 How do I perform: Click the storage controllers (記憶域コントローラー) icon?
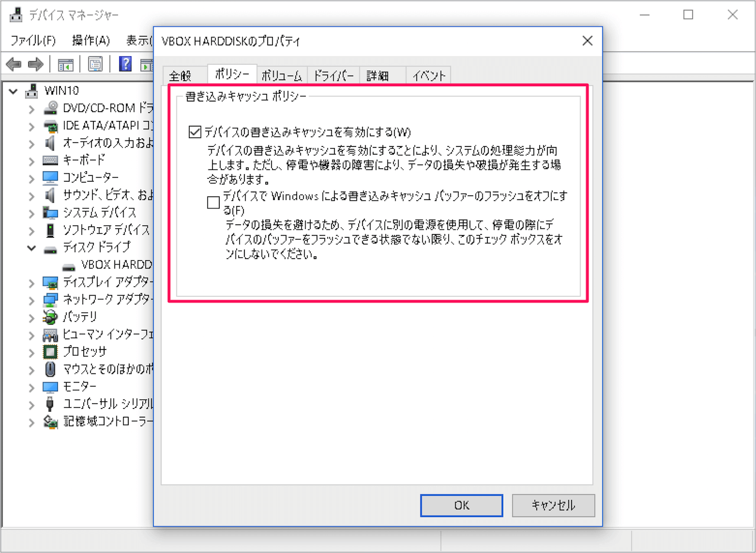point(51,421)
